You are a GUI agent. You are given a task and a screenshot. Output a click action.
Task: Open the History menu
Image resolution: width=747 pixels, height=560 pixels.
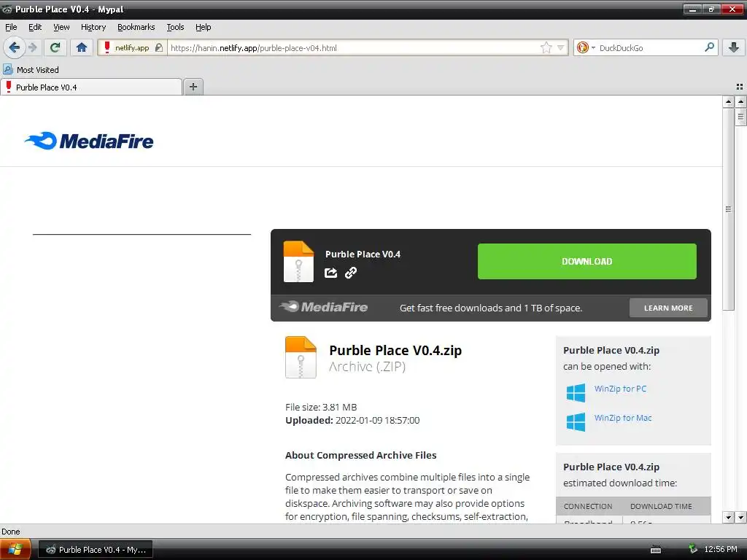click(x=93, y=27)
